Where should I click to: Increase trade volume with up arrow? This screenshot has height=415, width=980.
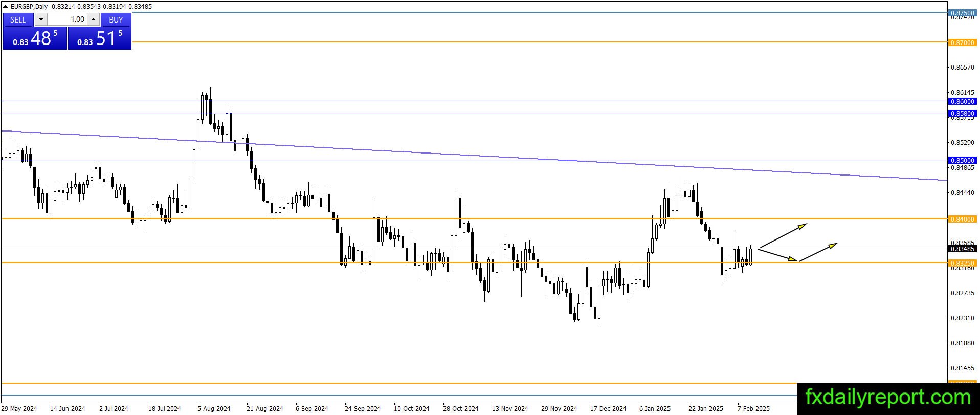tap(94, 19)
